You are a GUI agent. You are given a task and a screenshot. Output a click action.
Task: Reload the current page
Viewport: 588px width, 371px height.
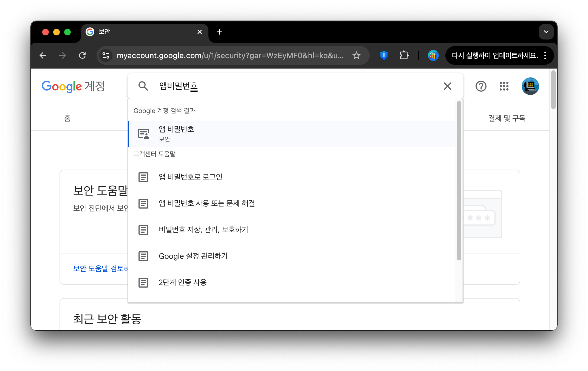coord(82,55)
